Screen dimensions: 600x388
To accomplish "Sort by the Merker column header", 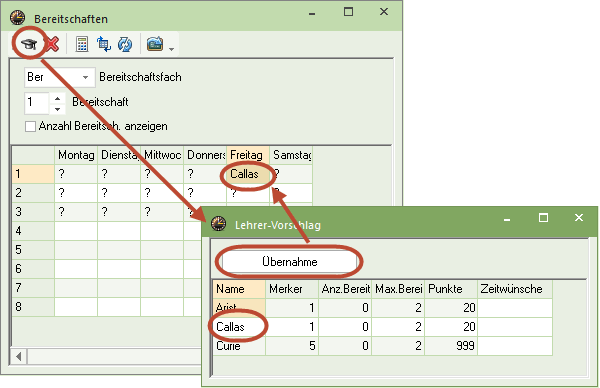I will (292, 289).
